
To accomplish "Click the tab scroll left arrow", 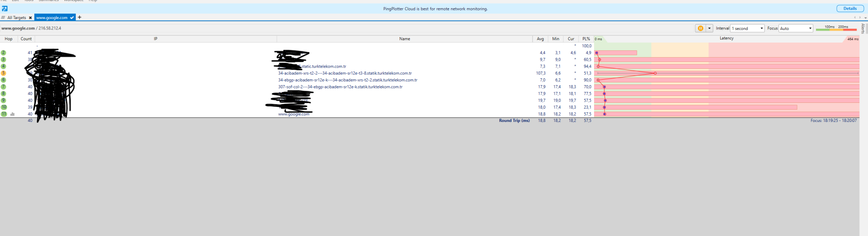I will pyautogui.click(x=855, y=18).
